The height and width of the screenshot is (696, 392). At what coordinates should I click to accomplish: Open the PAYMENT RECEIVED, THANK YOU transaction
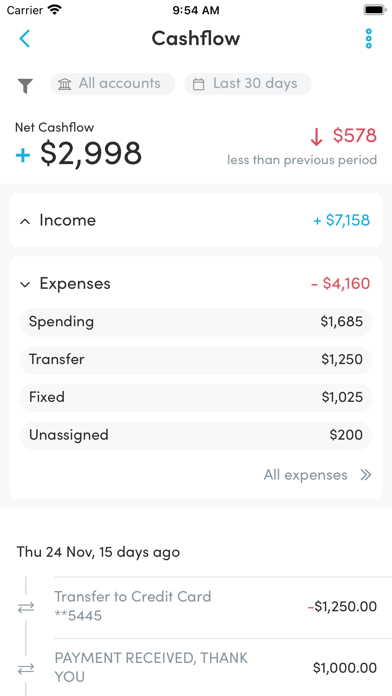pos(223,668)
